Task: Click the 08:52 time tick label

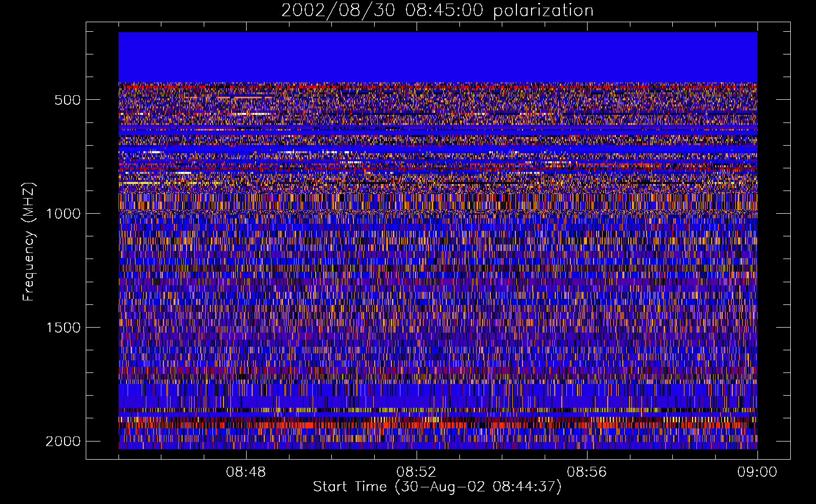Action: click(417, 472)
